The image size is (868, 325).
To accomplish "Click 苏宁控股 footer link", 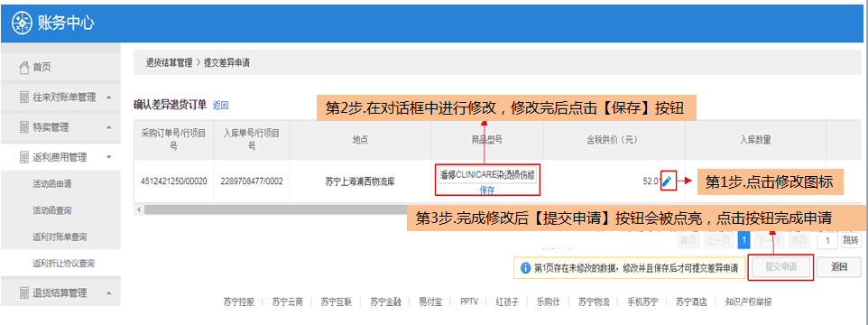I will click(x=239, y=302).
